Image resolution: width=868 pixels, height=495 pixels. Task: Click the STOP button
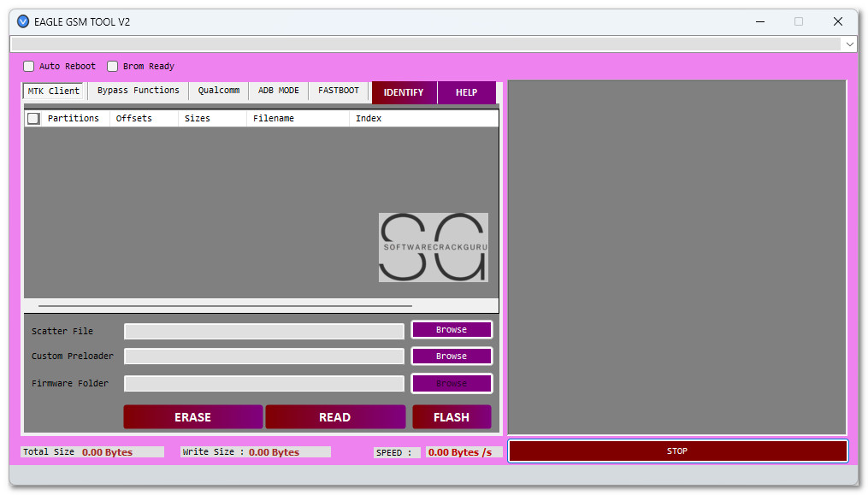pyautogui.click(x=677, y=451)
